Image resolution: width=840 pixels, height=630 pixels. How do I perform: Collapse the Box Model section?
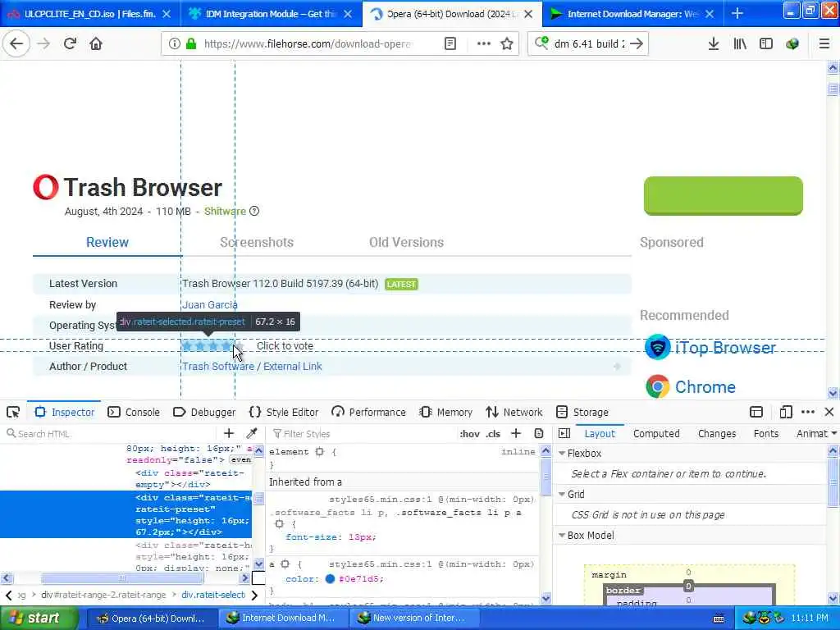(x=562, y=535)
